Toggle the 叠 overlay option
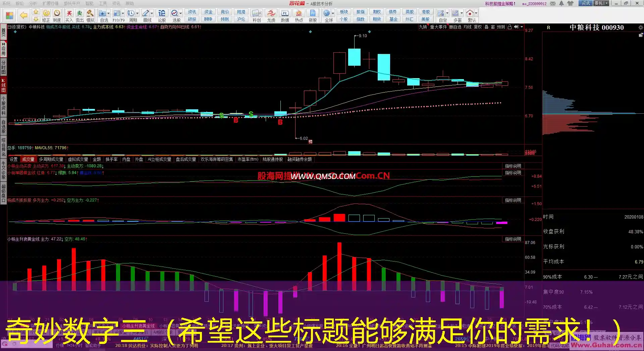This screenshot has width=644, height=351. tap(486, 27)
